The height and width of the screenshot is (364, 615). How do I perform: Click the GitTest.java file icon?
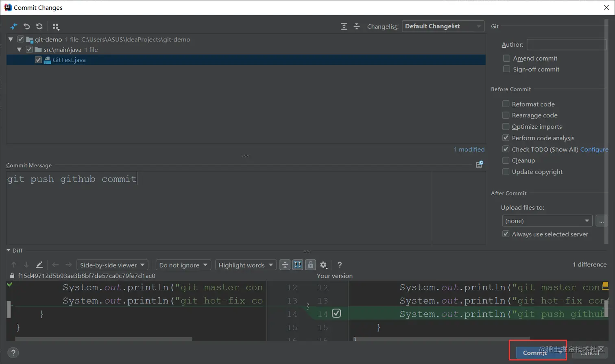pyautogui.click(x=47, y=60)
